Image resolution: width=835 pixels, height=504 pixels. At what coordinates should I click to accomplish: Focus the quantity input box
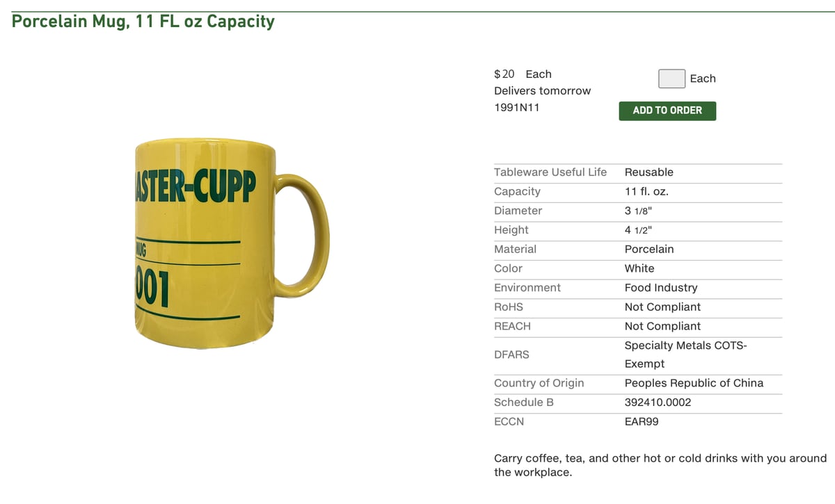[x=671, y=79]
